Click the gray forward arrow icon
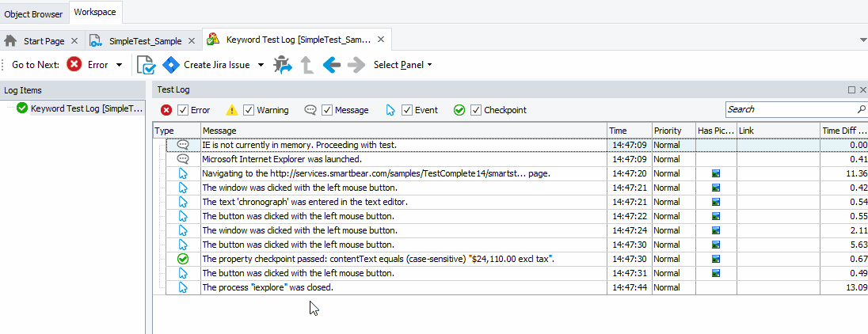Screen dimensions: 868x334 point(356,65)
